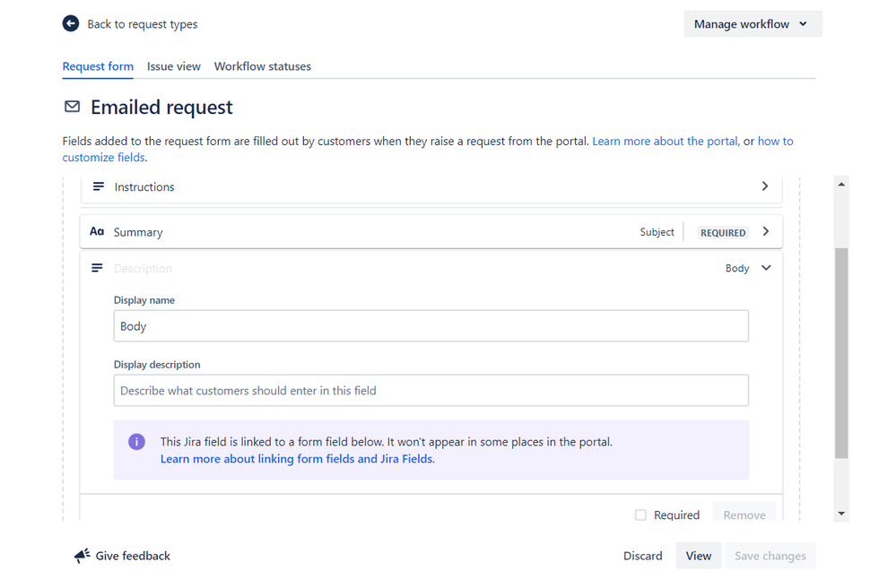Click the Instructions paragraph icon
The width and height of the screenshot is (896, 588).
coord(99,186)
